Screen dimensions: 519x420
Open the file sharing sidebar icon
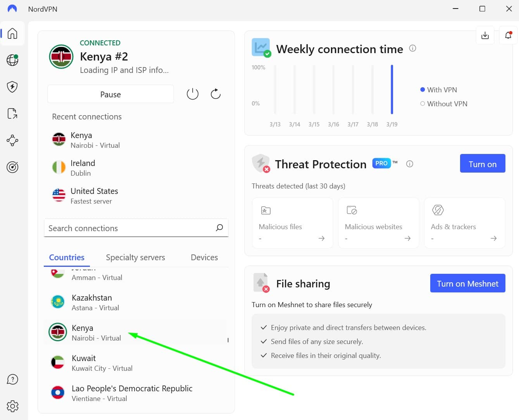point(12,114)
